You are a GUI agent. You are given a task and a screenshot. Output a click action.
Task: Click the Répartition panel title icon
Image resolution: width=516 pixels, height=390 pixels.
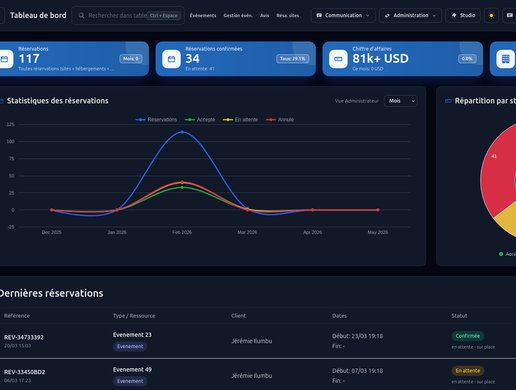[x=448, y=101]
